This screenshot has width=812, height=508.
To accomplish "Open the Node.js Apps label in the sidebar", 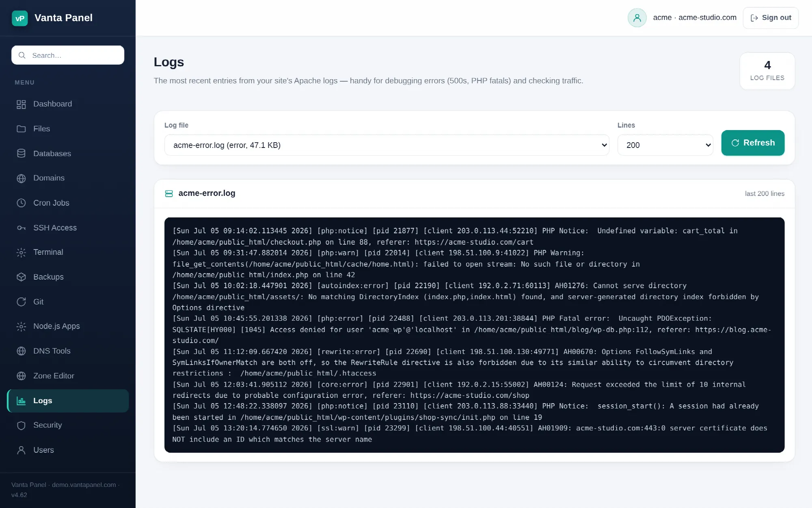I will point(56,326).
